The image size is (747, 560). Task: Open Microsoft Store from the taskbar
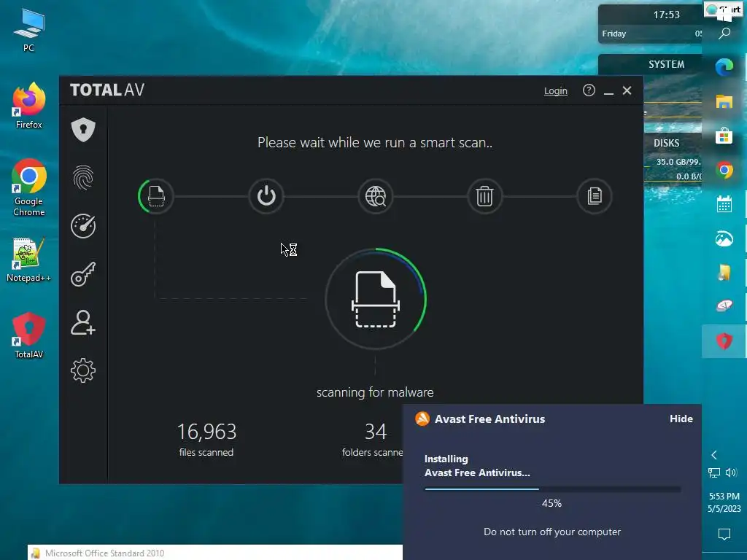pyautogui.click(x=724, y=136)
